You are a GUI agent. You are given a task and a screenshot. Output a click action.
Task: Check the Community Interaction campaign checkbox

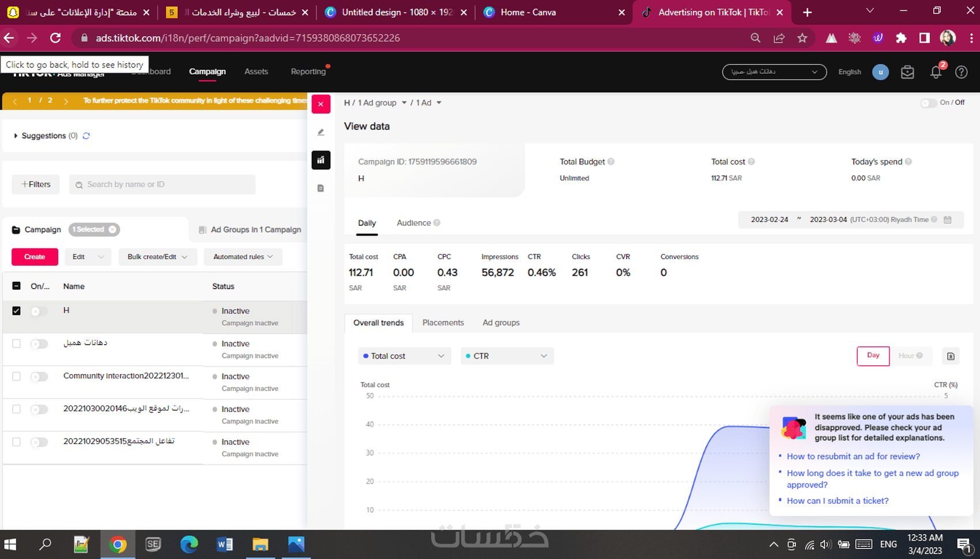click(16, 376)
